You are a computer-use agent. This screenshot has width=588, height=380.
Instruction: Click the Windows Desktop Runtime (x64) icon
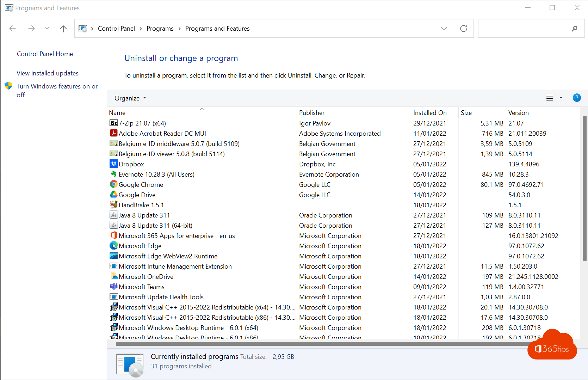[113, 327]
